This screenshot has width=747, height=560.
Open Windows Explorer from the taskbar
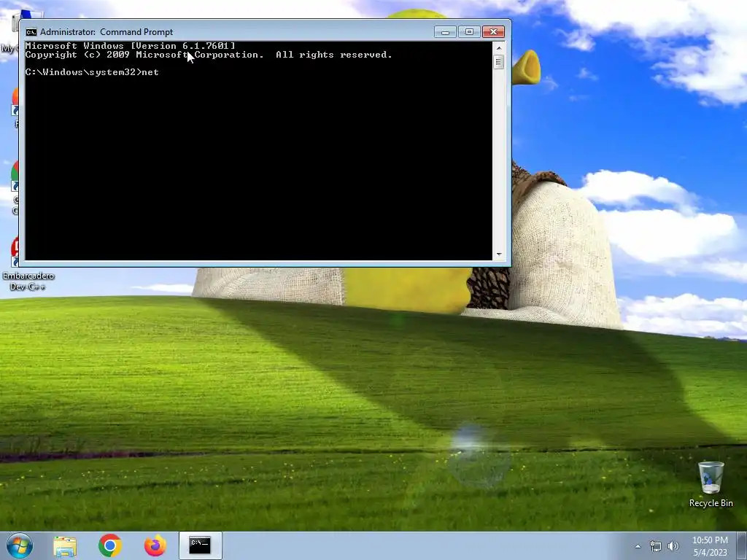(x=65, y=545)
